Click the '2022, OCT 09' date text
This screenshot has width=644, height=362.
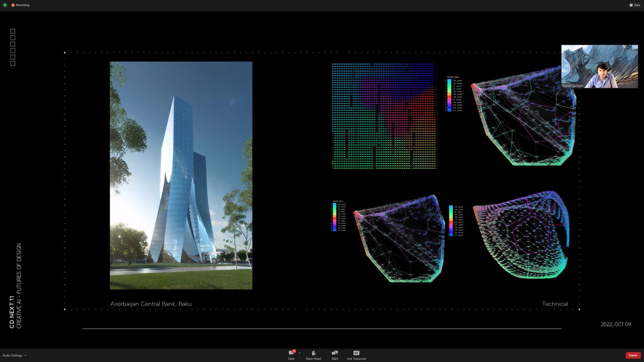click(x=616, y=324)
